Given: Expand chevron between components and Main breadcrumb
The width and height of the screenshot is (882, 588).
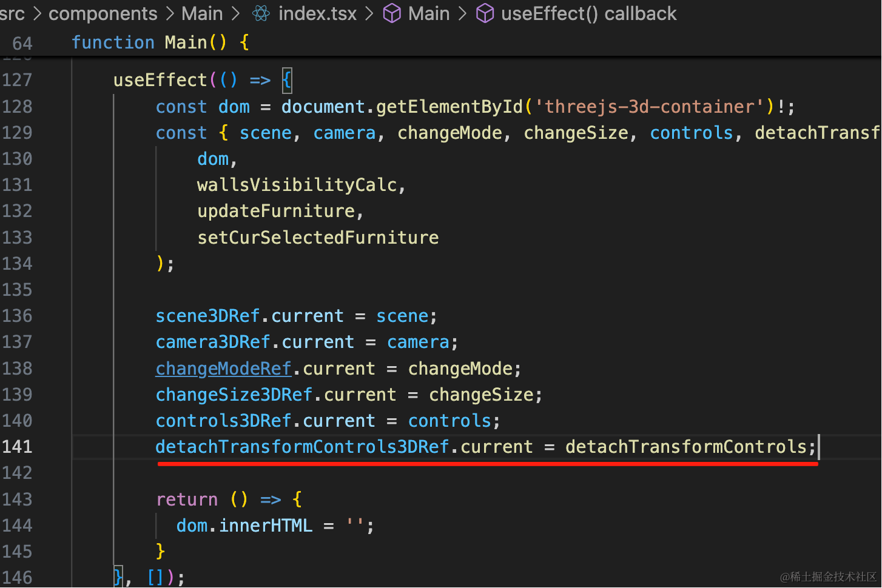Looking at the screenshot, I should pos(169,13).
